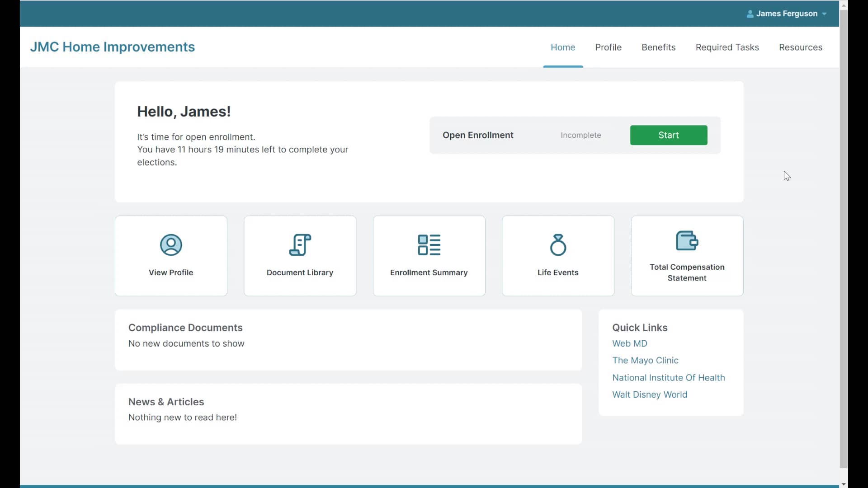
Task: Open the Web MD quick link
Action: [x=629, y=343]
